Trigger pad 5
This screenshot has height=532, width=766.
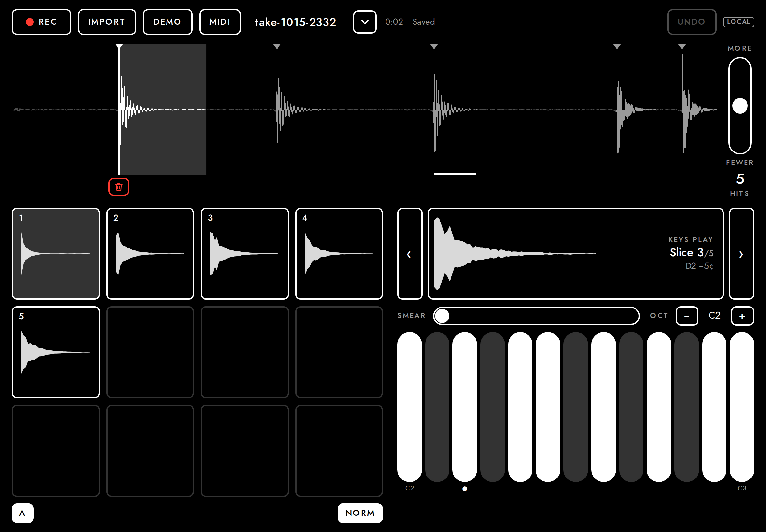[x=56, y=352]
